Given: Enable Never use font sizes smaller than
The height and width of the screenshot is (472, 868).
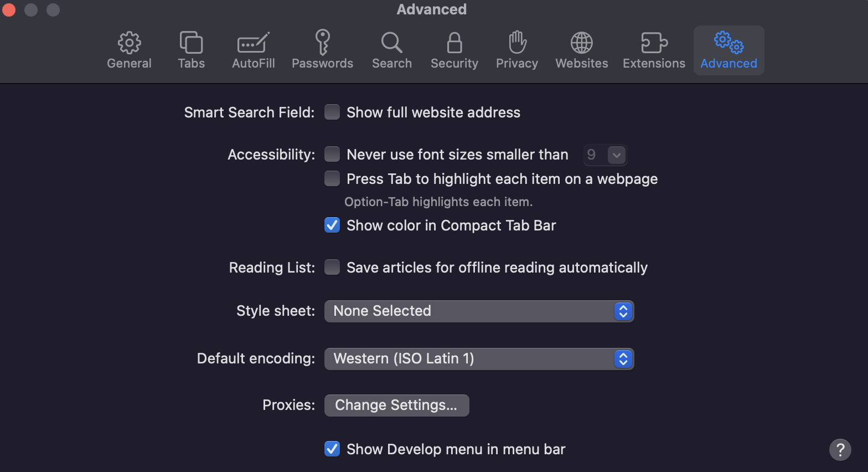Looking at the screenshot, I should [x=332, y=154].
